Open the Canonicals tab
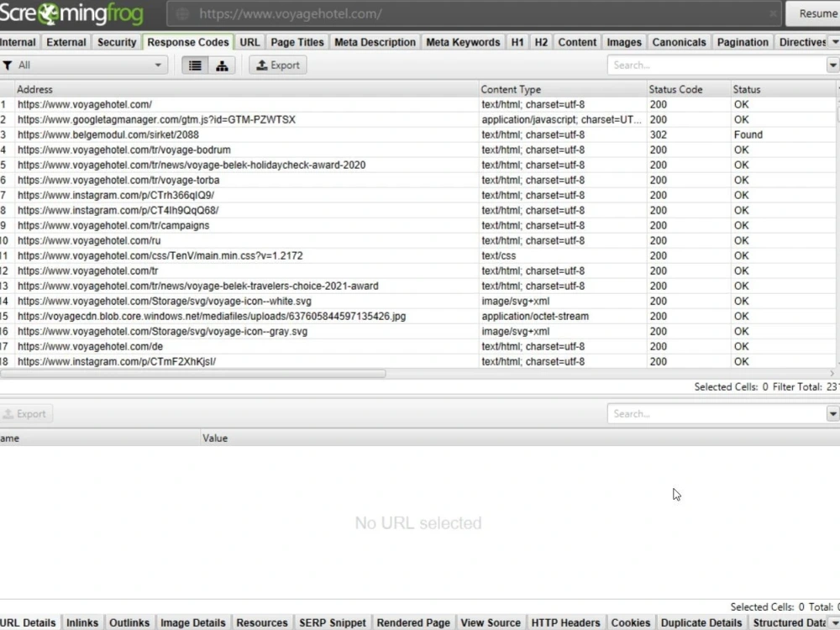The width and height of the screenshot is (840, 630). [x=680, y=42]
